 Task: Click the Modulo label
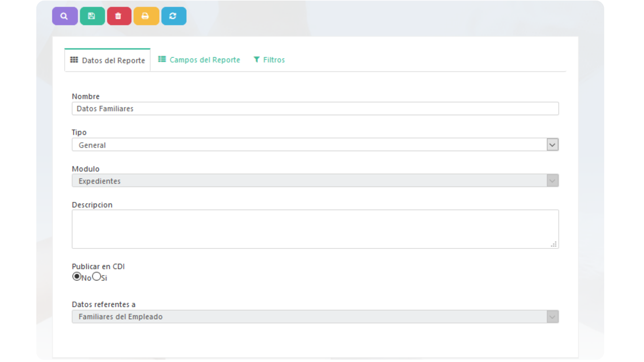86,169
